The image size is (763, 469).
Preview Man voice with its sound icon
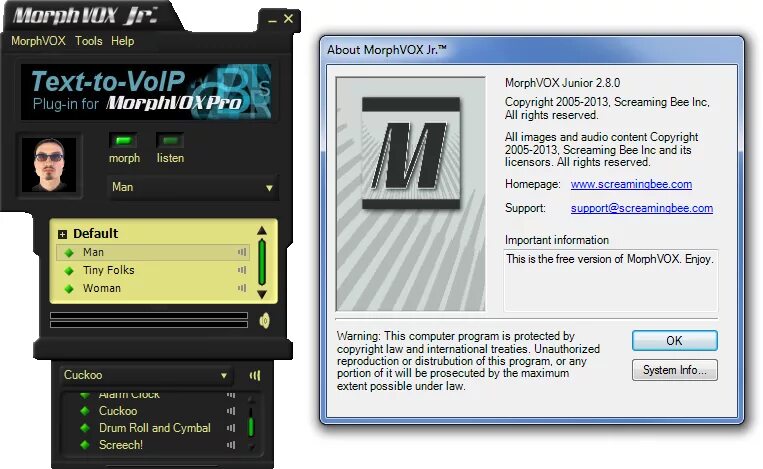pos(242,252)
